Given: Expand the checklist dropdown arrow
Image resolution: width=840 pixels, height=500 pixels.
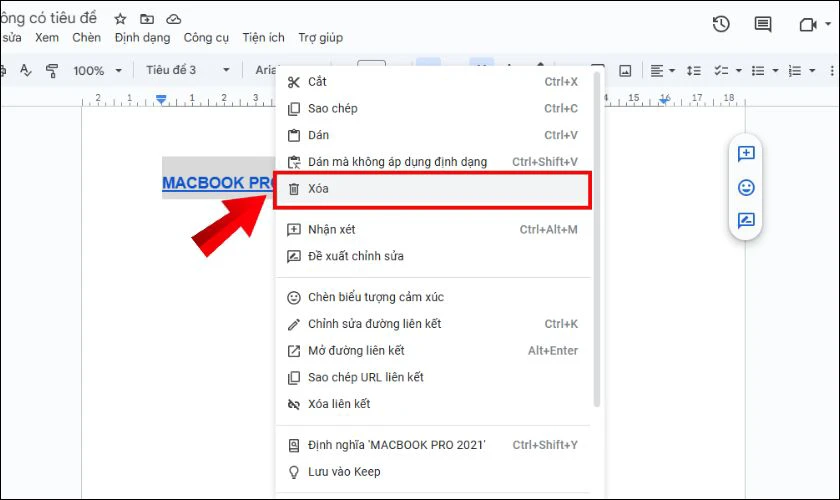Looking at the screenshot, I should pyautogui.click(x=739, y=71).
